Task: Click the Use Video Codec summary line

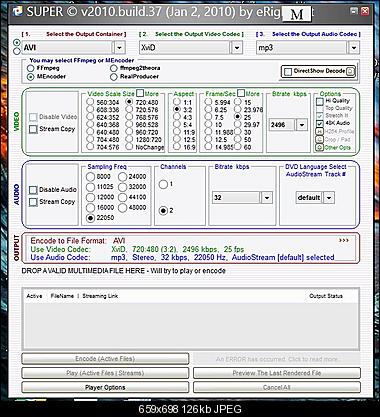Action: click(137, 249)
